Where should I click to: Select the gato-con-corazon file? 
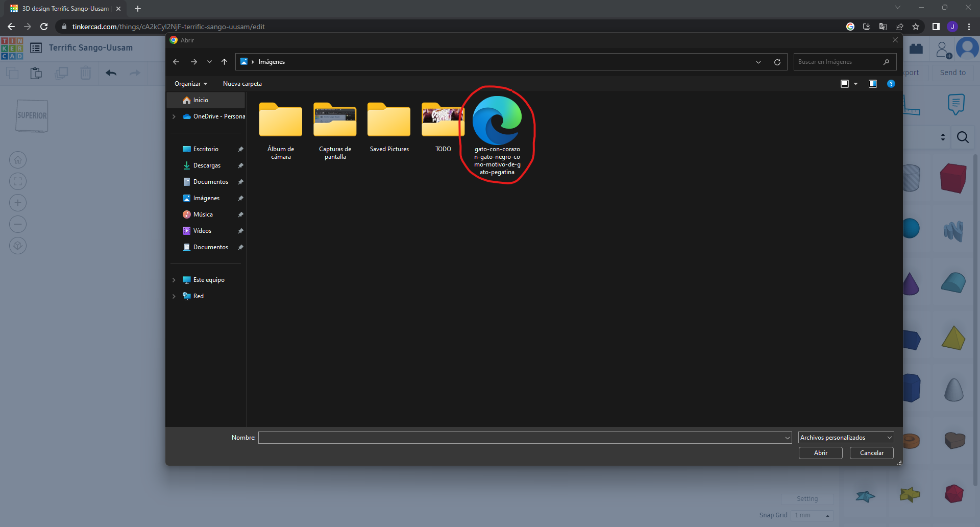[x=497, y=136]
